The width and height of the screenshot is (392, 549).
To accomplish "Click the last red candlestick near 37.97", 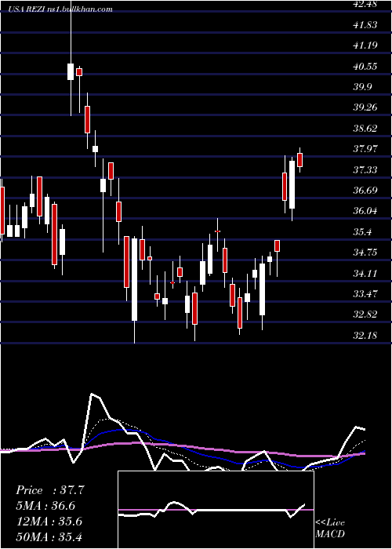I will [299, 160].
